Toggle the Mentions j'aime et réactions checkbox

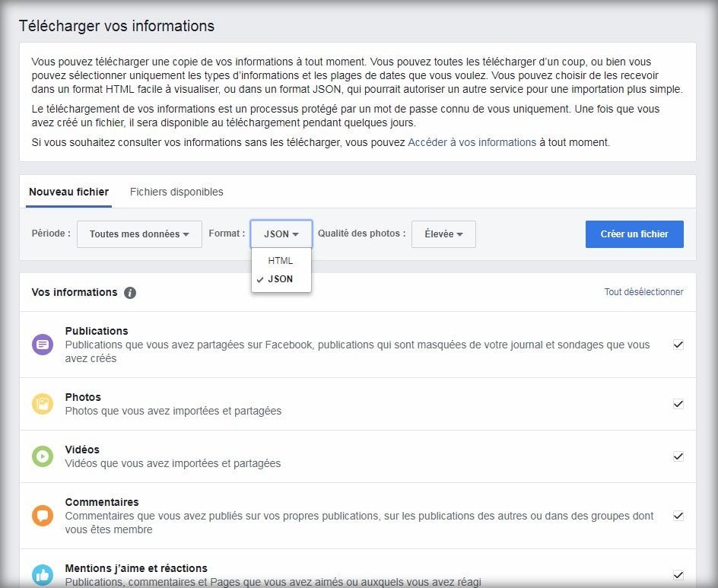[x=678, y=575]
